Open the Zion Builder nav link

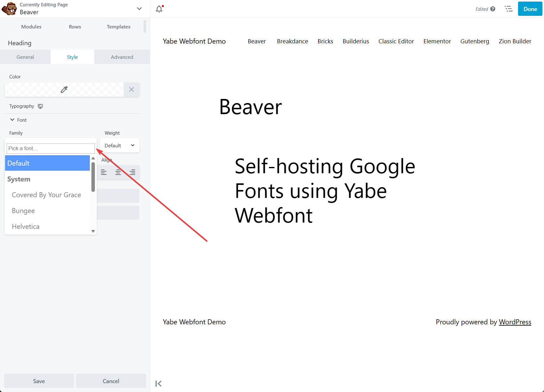515,41
